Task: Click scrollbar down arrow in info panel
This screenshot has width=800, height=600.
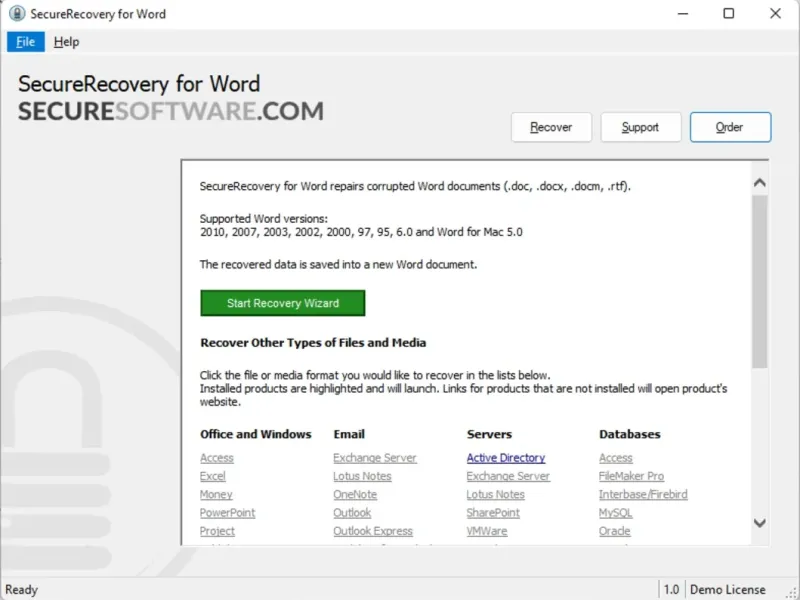Action: [x=759, y=523]
